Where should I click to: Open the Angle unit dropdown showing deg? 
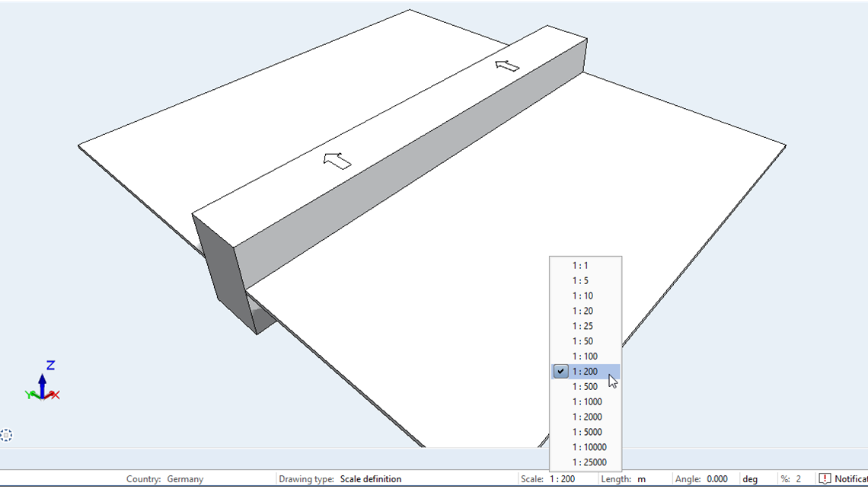[x=750, y=479]
